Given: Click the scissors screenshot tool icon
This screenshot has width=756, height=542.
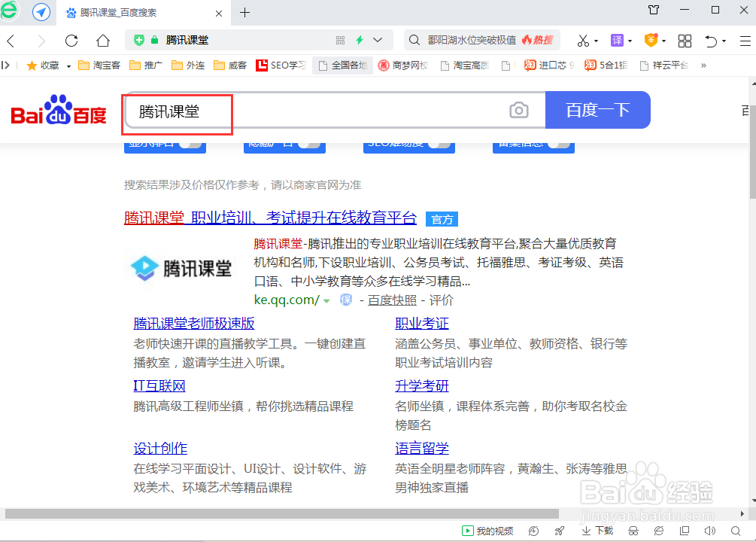Looking at the screenshot, I should 584,41.
